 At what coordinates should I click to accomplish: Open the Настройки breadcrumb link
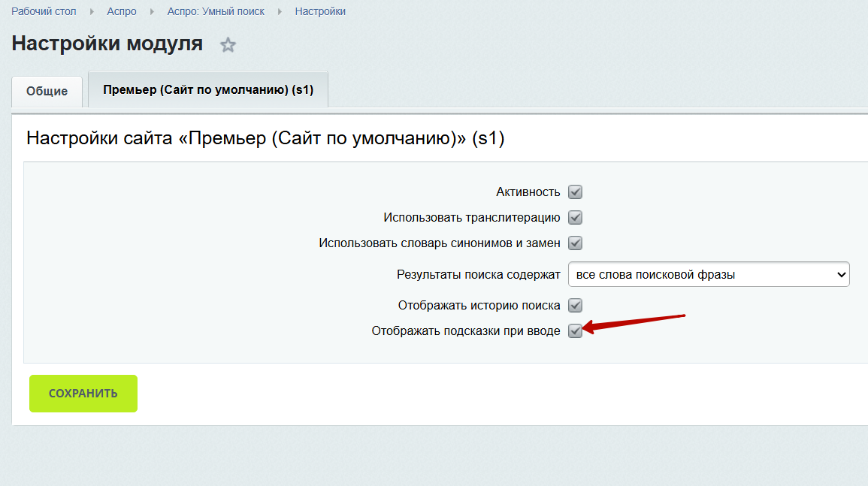(x=320, y=11)
